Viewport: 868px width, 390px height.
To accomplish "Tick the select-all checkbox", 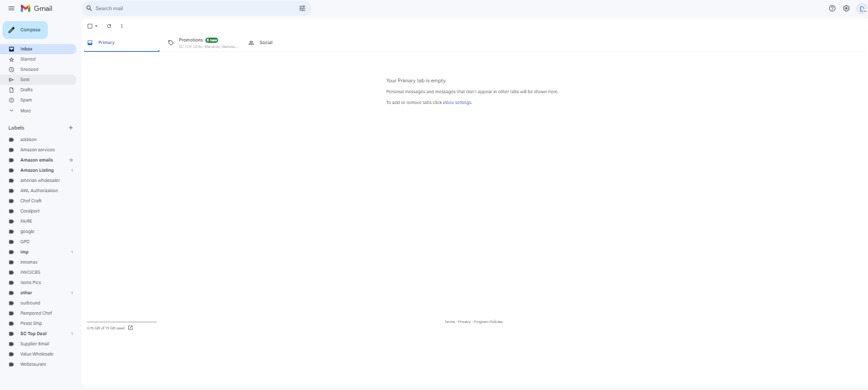I will pos(90,26).
